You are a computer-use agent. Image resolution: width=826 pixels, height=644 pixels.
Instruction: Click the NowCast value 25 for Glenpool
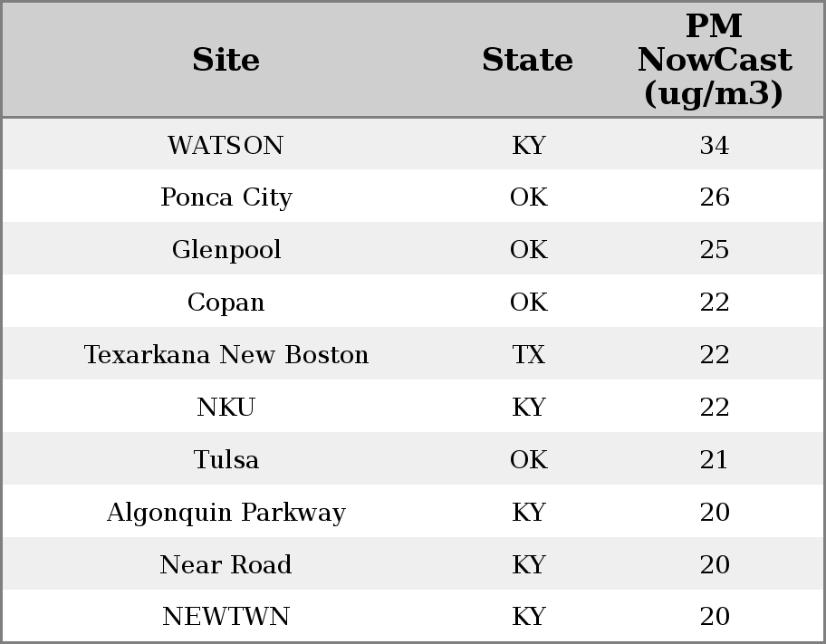click(x=714, y=250)
